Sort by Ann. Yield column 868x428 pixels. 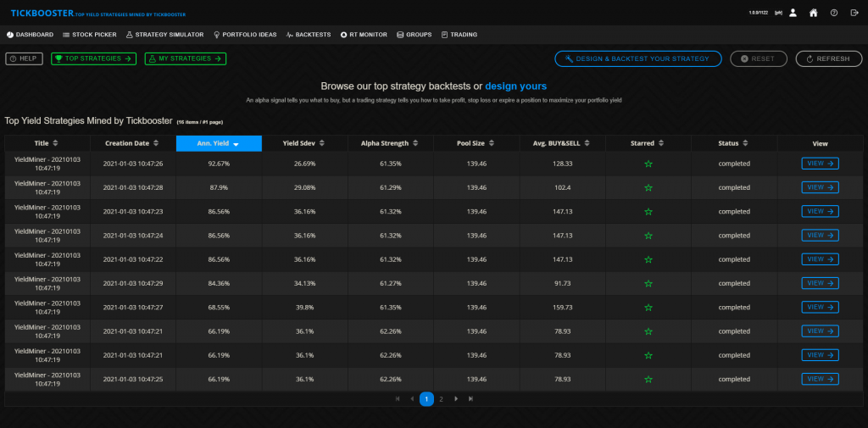point(219,143)
